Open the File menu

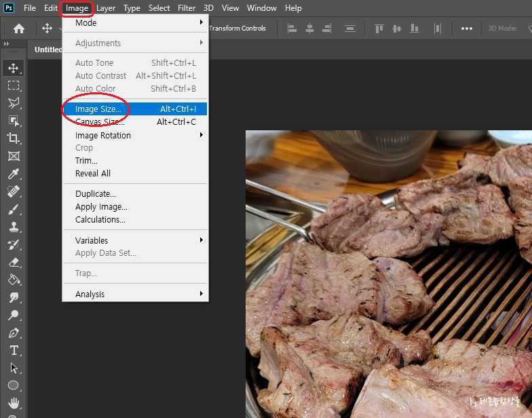30,8
